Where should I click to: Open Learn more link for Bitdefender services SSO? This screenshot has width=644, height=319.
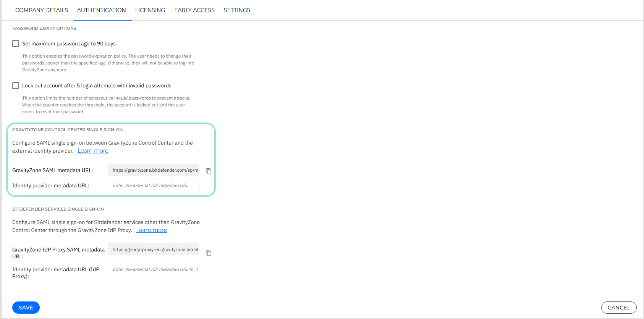point(152,230)
